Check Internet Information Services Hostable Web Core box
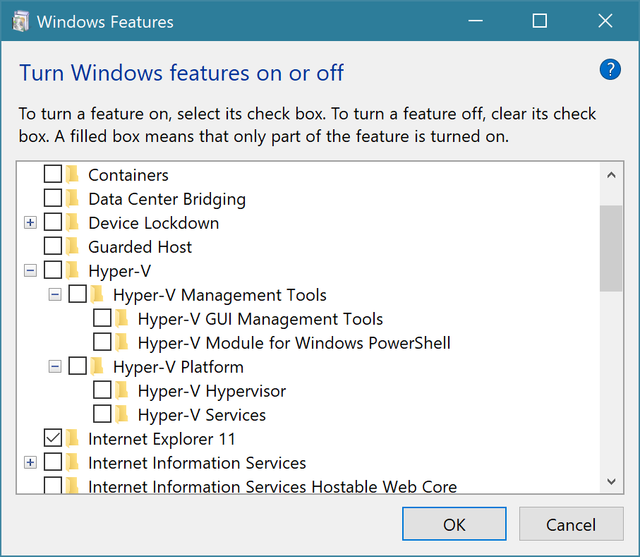Image resolution: width=640 pixels, height=557 pixels. point(53,485)
